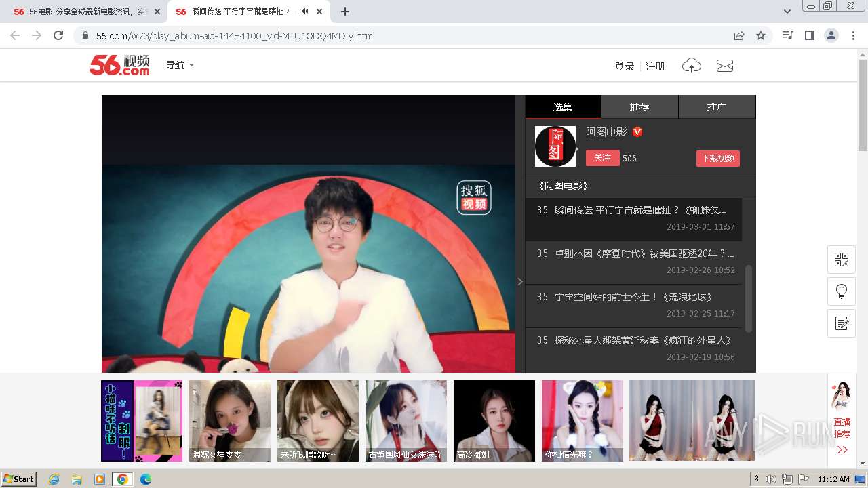Viewport: 868px width, 488px height.
Task: Mute the audio-playing tab speaker icon
Action: tap(305, 12)
